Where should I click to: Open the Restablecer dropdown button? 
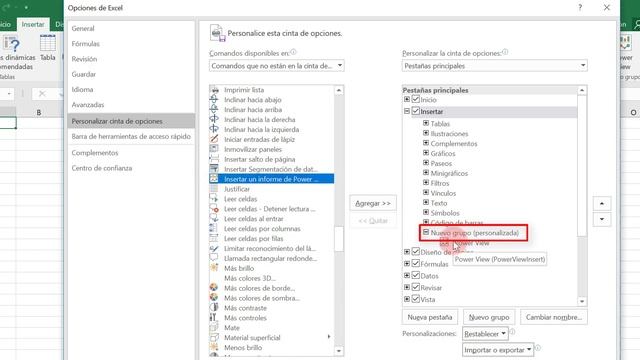click(485, 333)
